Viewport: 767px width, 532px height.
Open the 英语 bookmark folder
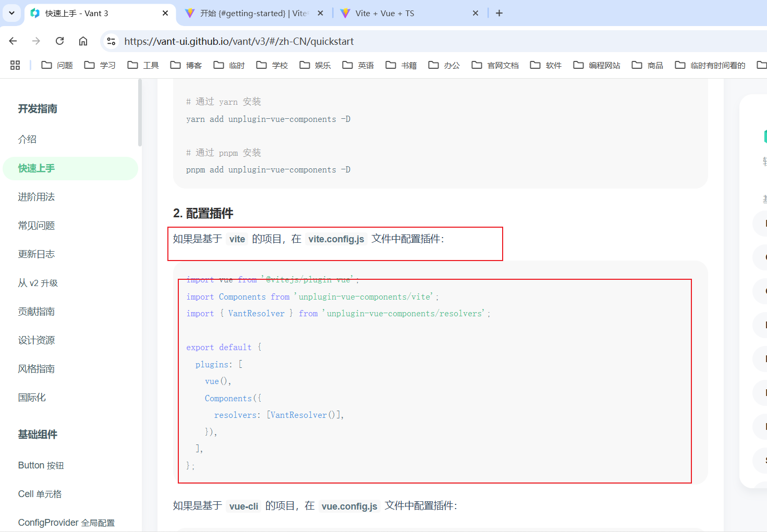358,65
